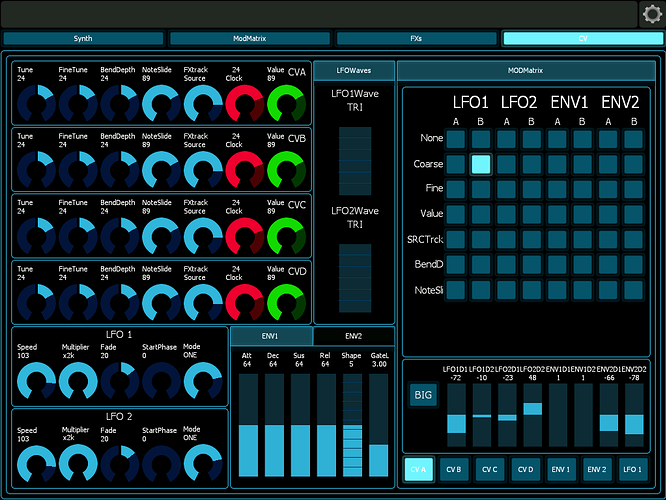Open settings with the gear icon
666x500 pixels.
point(652,14)
